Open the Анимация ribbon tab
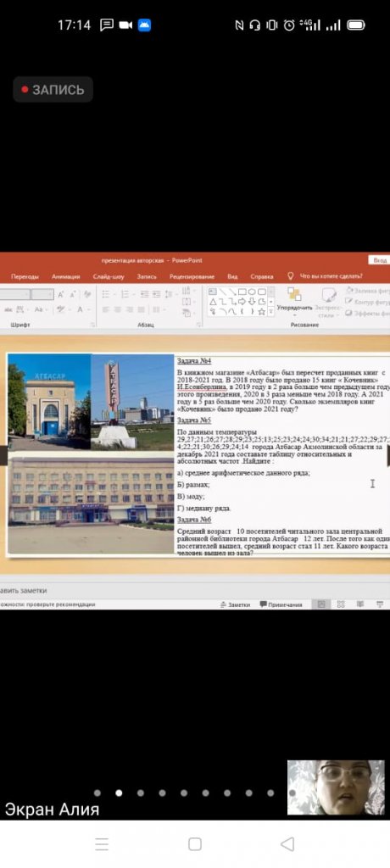Screen dimensions: 390x868 [66, 277]
